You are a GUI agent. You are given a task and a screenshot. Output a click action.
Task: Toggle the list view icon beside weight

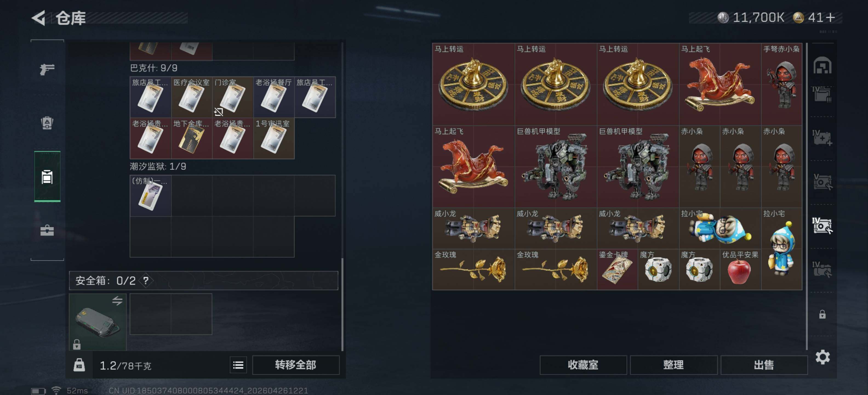[238, 365]
